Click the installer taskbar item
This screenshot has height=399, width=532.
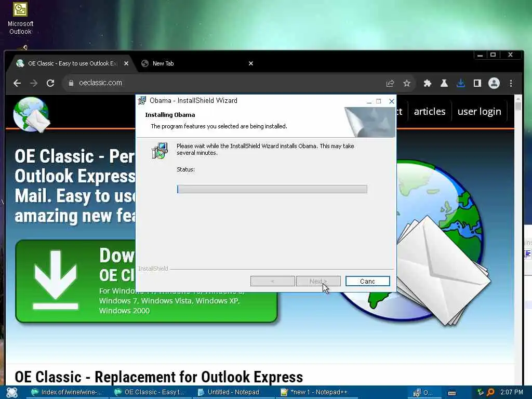(423, 393)
